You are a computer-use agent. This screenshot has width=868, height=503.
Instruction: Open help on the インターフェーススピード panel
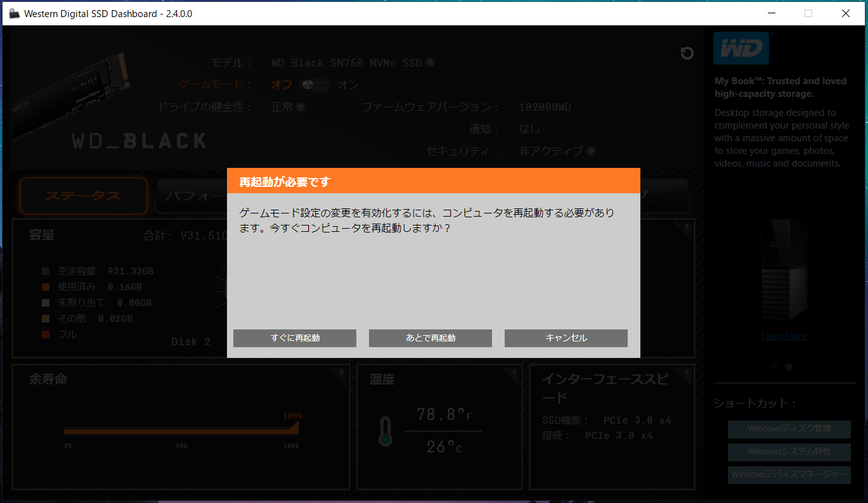pyautogui.click(x=685, y=373)
